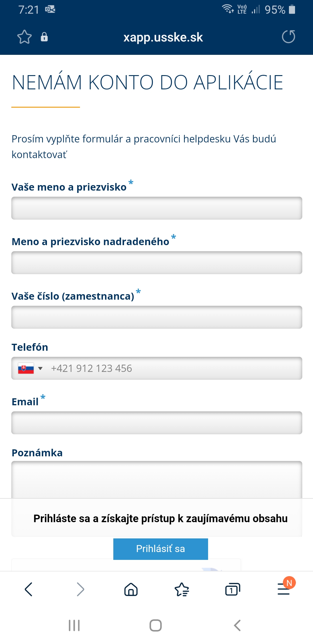Select the Email input field
Screen dimensions: 313x644
(157, 423)
